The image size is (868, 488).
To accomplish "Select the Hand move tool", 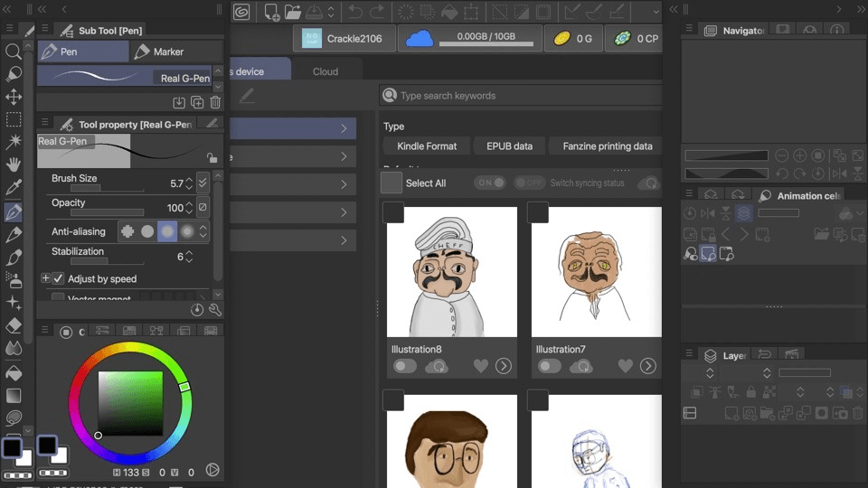I will [14, 164].
